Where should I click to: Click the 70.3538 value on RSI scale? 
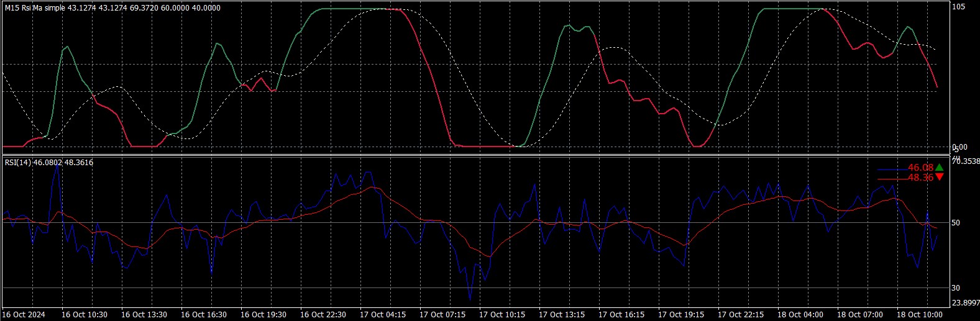pyautogui.click(x=966, y=161)
